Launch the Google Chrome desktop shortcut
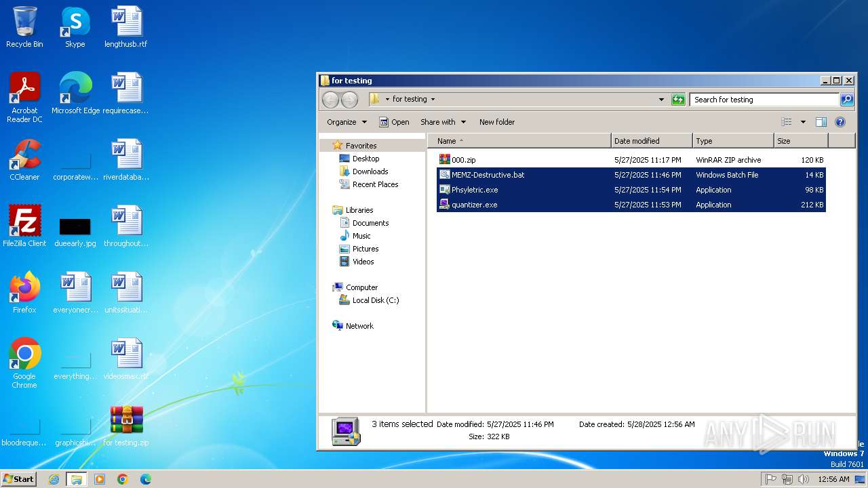 [24, 363]
